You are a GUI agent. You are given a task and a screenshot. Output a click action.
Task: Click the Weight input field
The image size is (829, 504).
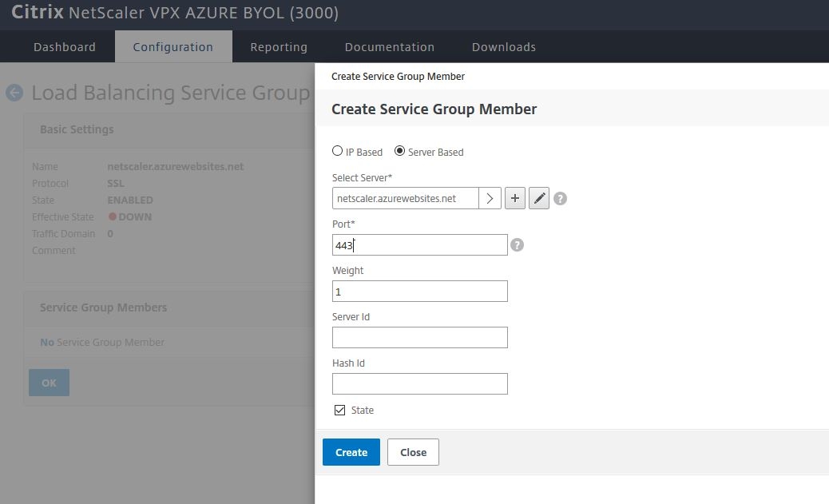(x=420, y=292)
